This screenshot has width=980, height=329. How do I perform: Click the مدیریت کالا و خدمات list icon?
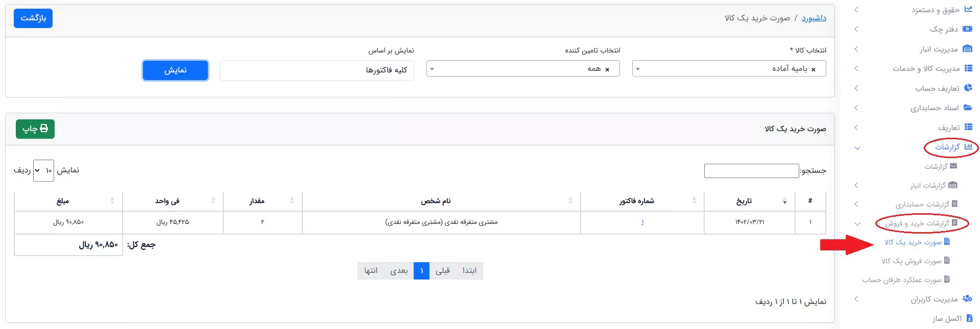(x=968, y=68)
